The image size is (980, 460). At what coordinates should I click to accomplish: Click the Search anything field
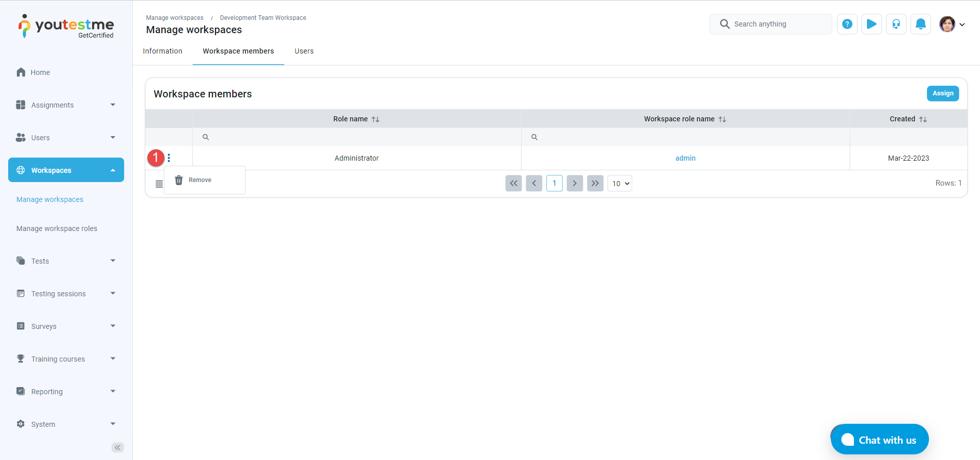[x=771, y=24]
